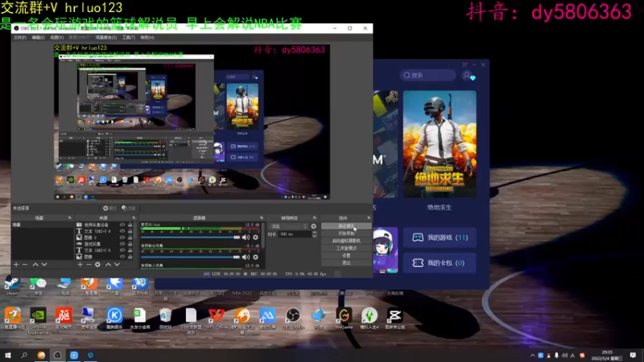Select the 绝地求生 PUBG game cover
The height and width of the screenshot is (362, 644).
point(440,145)
